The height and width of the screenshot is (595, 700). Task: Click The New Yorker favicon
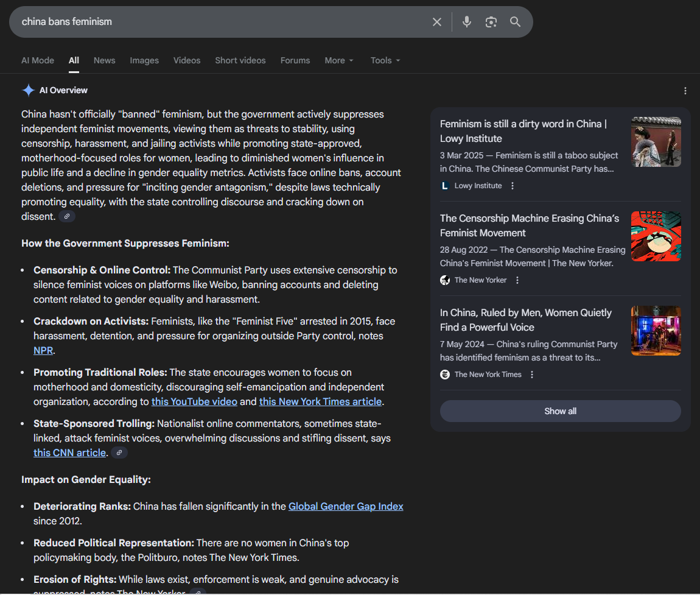click(x=444, y=280)
